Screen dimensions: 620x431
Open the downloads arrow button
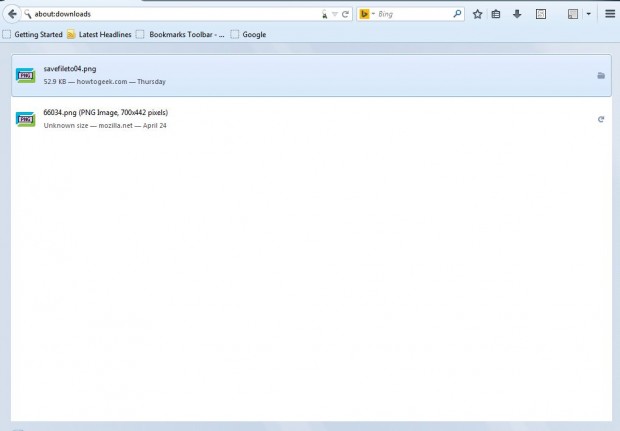pos(517,14)
